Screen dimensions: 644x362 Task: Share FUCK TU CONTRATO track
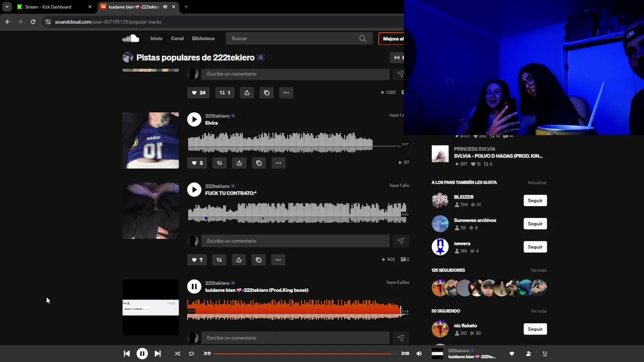[x=239, y=260]
